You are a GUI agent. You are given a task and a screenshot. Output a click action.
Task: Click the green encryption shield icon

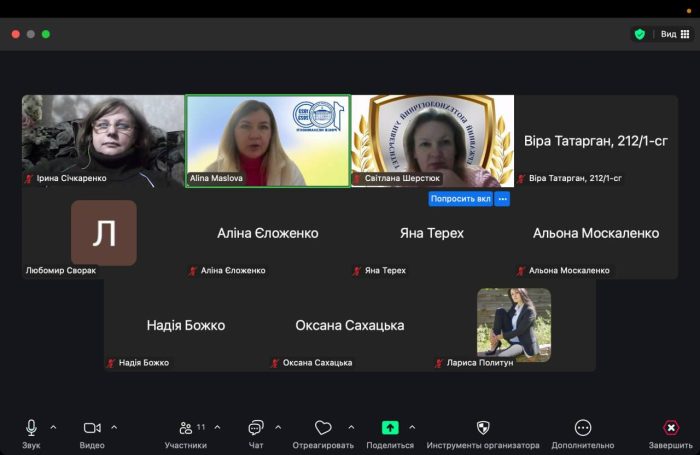[639, 34]
